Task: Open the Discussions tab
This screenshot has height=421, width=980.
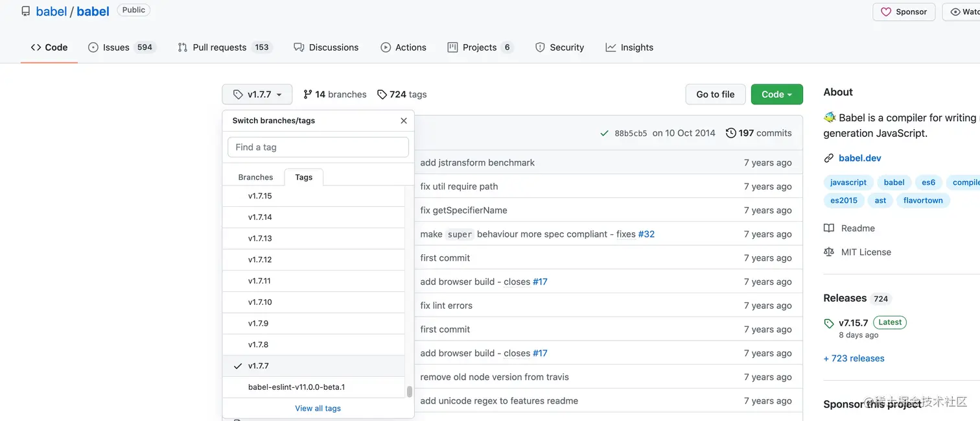Action: click(326, 47)
